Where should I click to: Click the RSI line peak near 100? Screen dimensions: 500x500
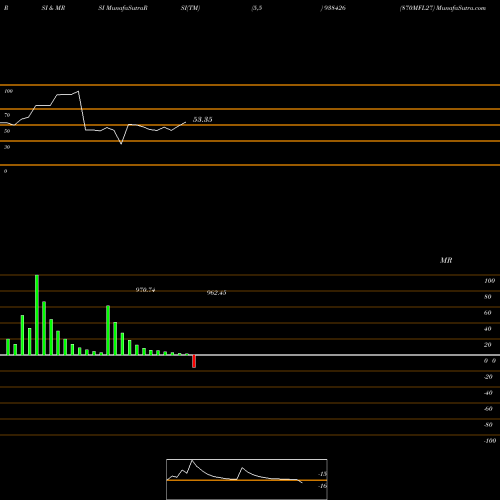coord(78,91)
